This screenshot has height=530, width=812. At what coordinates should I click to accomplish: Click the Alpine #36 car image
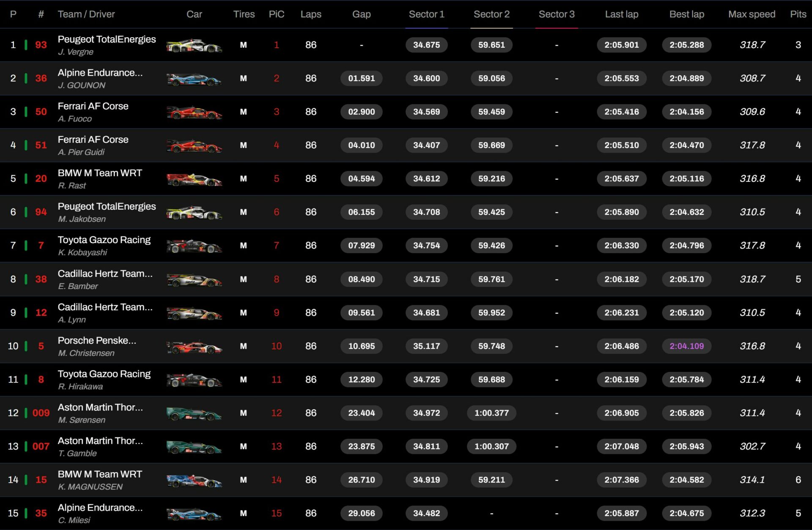coord(194,79)
